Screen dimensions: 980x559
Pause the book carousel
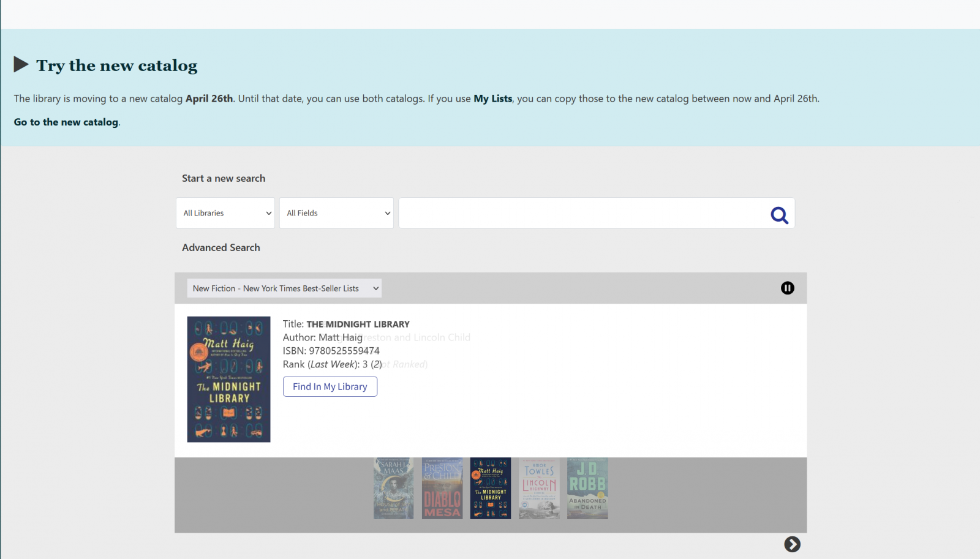coord(788,288)
